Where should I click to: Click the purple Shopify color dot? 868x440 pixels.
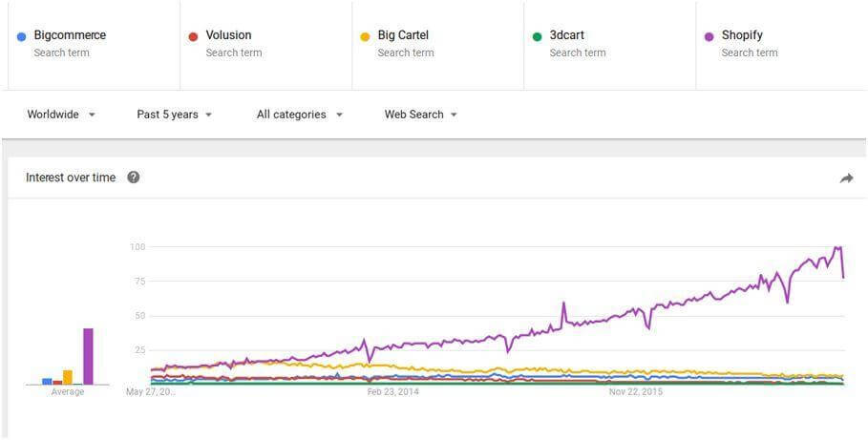coord(709,37)
